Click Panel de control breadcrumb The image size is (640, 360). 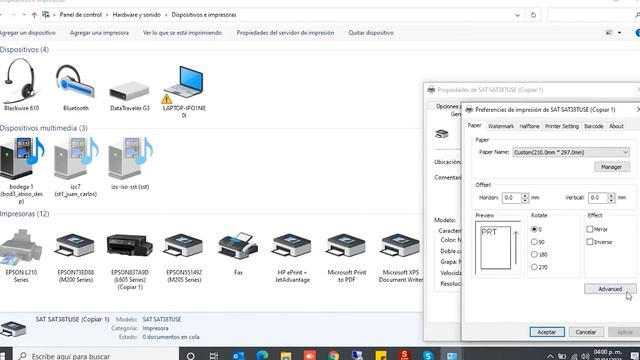80,15
